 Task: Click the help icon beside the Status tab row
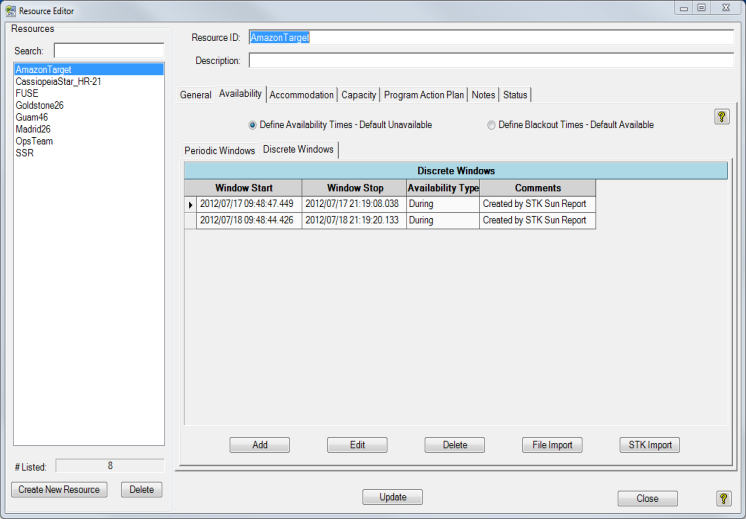(721, 117)
